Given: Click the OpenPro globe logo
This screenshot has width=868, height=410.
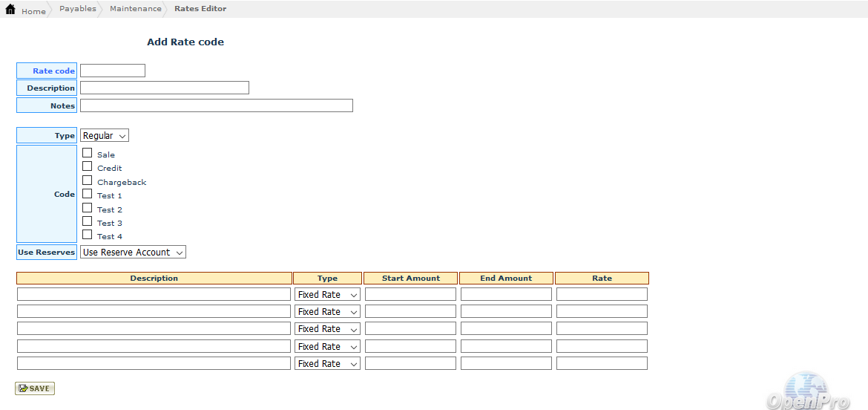Looking at the screenshot, I should tap(808, 391).
